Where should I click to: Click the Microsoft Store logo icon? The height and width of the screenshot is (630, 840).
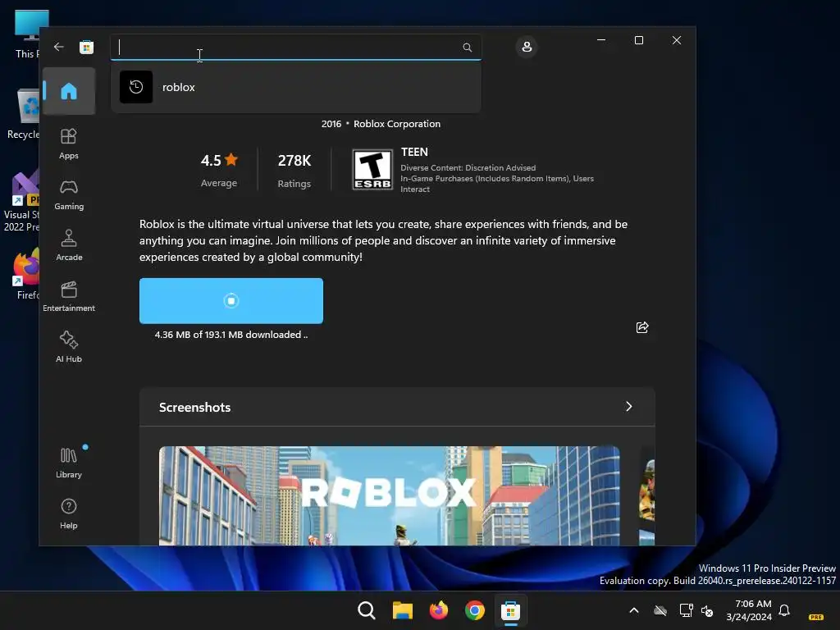(86, 47)
